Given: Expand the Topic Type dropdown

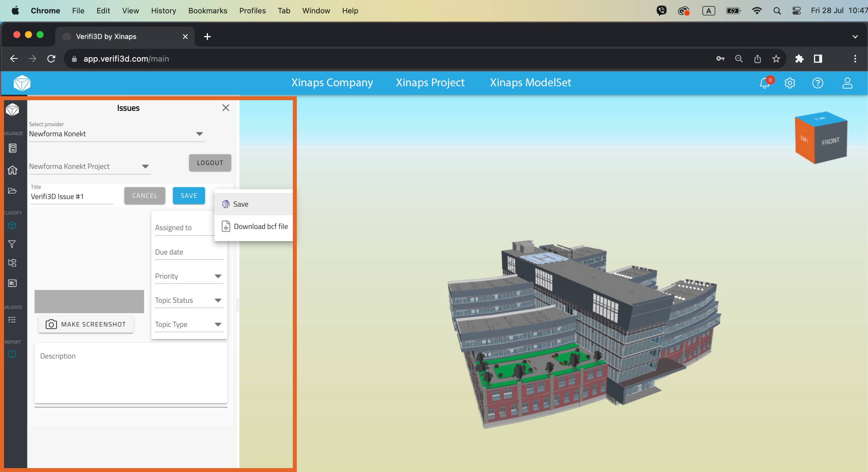Looking at the screenshot, I should point(189,325).
